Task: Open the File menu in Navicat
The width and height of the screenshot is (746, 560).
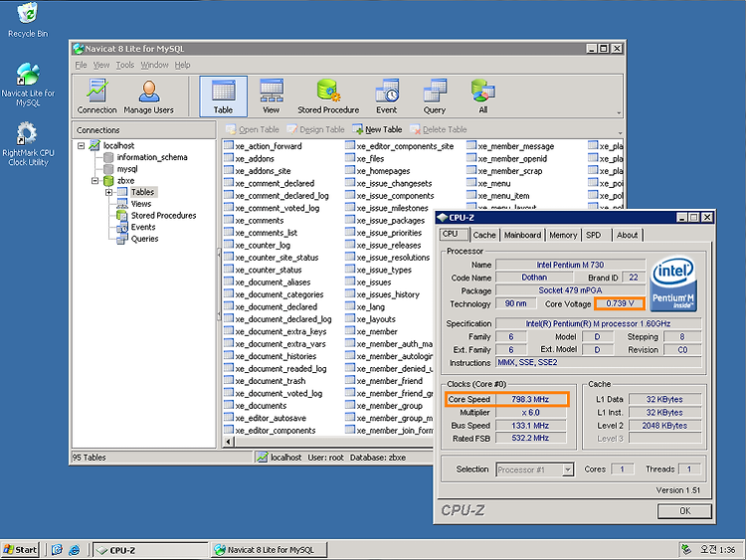Action: [81, 65]
